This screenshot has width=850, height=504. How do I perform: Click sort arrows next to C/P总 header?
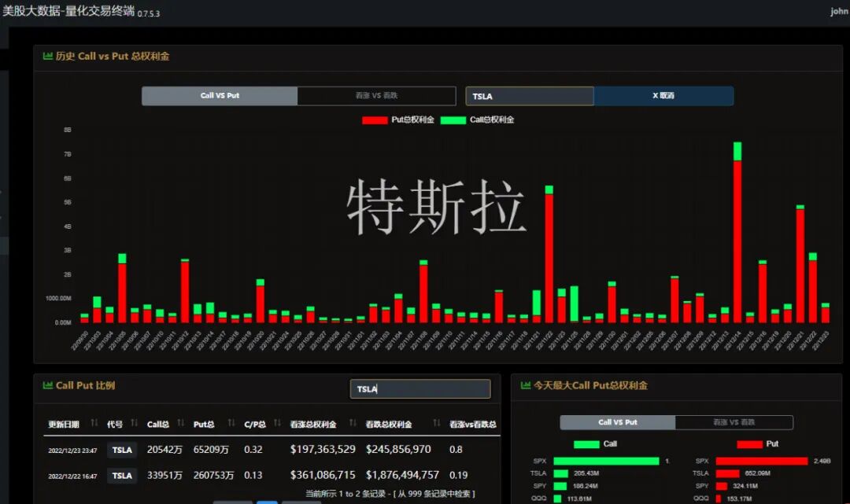point(277,423)
